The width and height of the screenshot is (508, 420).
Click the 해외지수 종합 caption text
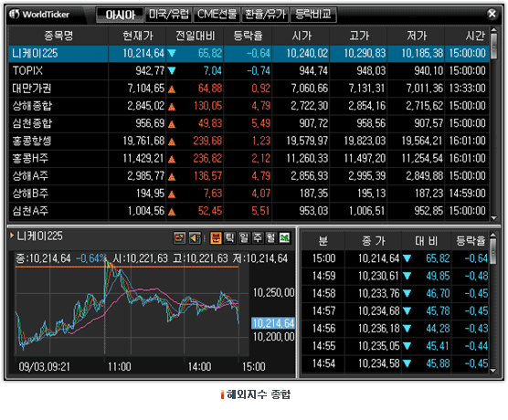tap(259, 394)
